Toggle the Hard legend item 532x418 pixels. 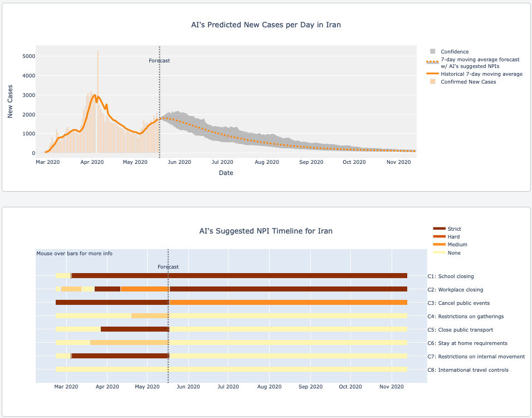(x=453, y=237)
